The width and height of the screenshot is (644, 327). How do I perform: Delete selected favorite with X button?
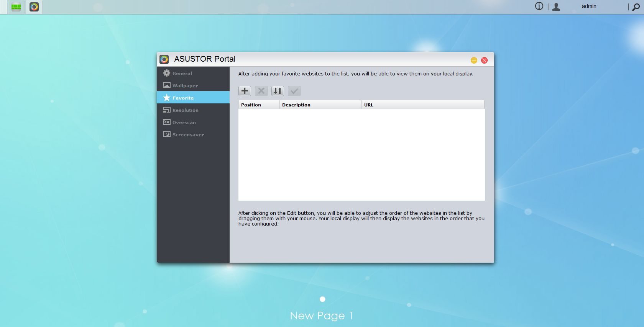click(x=261, y=91)
